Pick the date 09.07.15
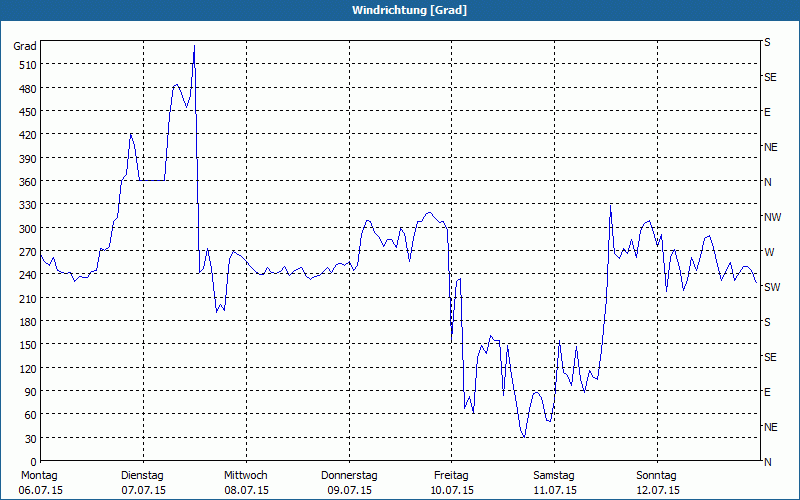The height and width of the screenshot is (500, 800). [349, 490]
